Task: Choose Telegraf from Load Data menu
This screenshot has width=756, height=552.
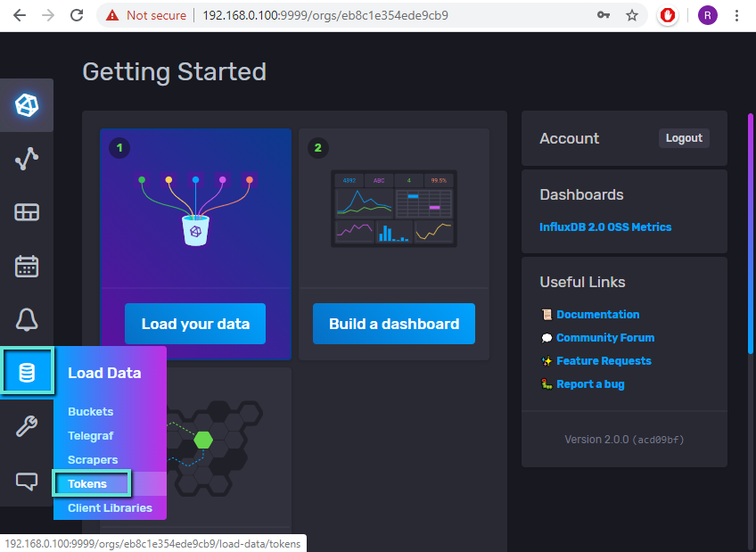Action: point(90,435)
